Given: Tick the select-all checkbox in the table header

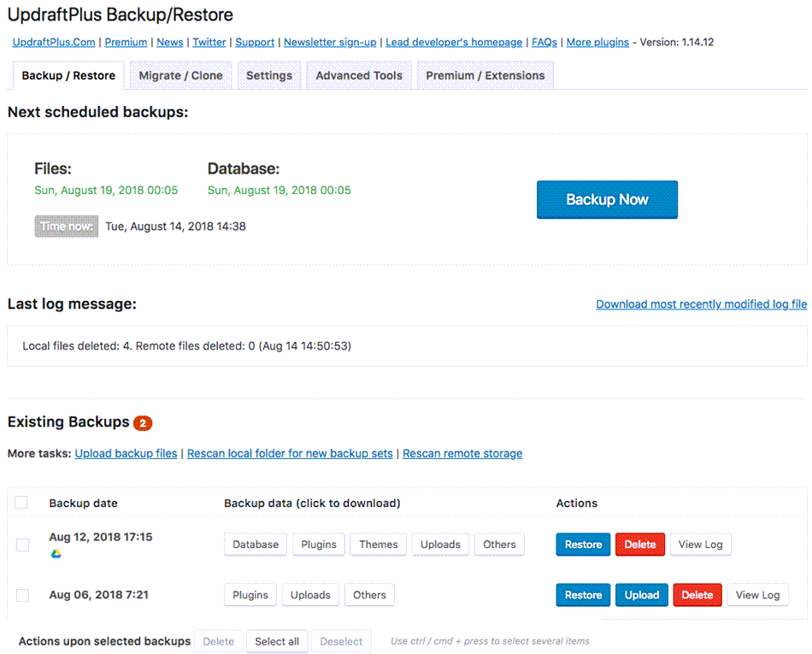Looking at the screenshot, I should (x=21, y=503).
